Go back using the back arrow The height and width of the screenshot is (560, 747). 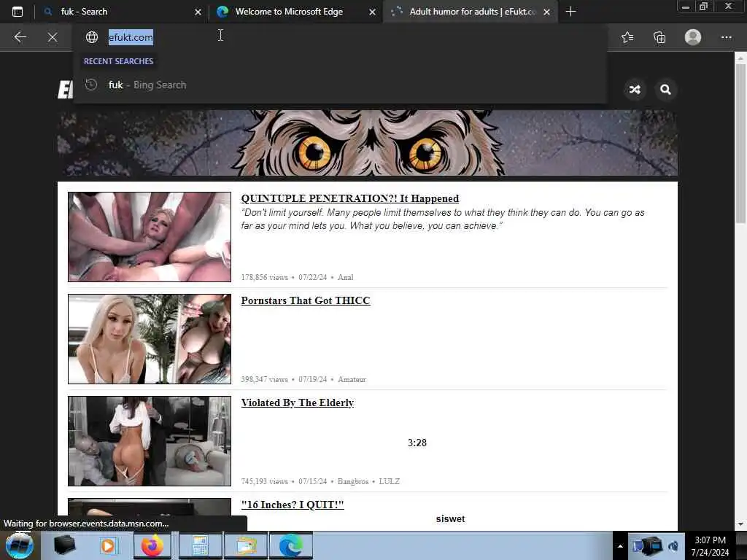[20, 37]
